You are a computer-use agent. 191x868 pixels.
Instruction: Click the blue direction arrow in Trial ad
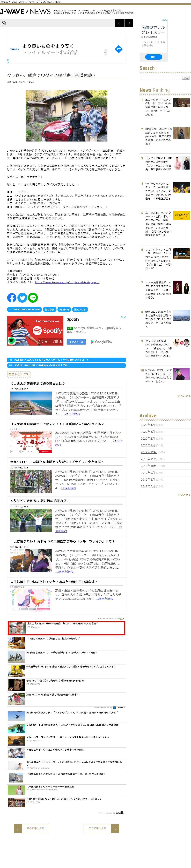coord(119,49)
